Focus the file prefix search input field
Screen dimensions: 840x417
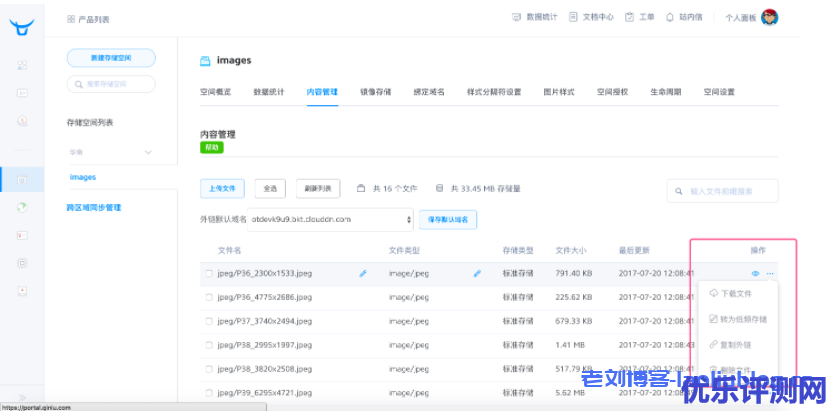pyautogui.click(x=728, y=191)
